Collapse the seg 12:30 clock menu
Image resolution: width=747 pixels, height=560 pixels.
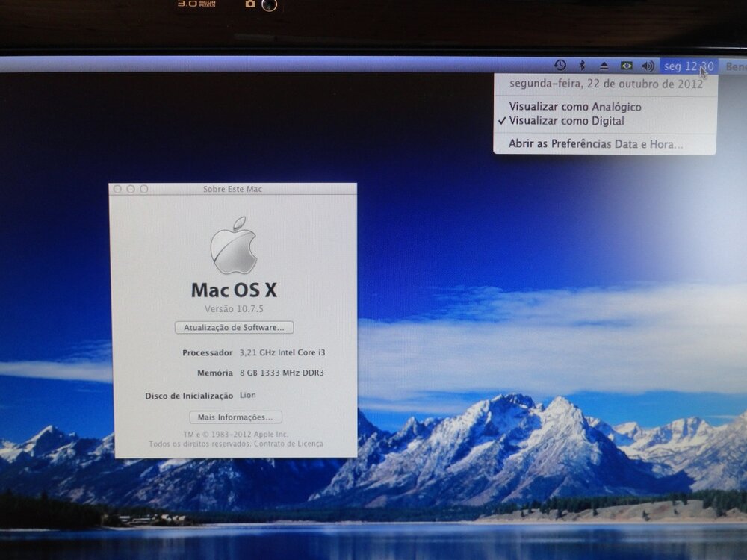click(x=688, y=66)
